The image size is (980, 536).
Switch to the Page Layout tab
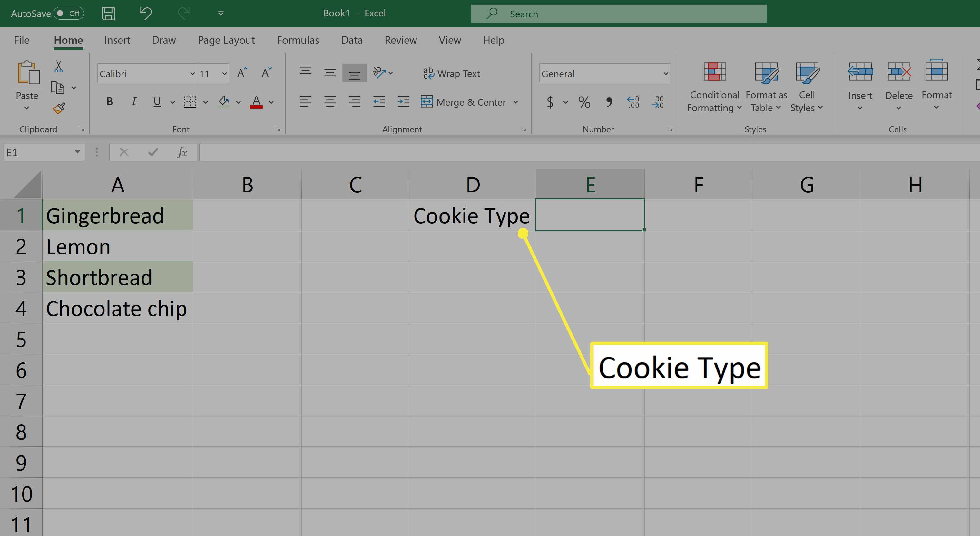coord(226,40)
